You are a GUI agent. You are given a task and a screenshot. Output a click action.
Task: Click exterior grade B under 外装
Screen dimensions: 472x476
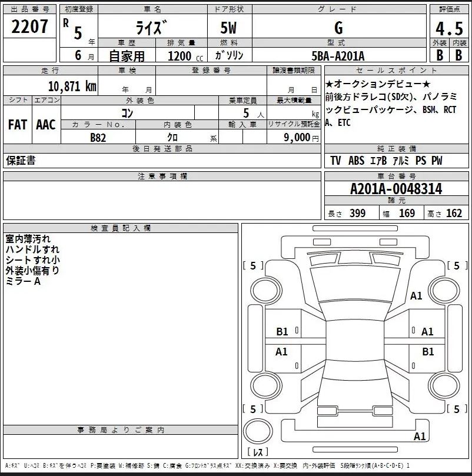440,55
